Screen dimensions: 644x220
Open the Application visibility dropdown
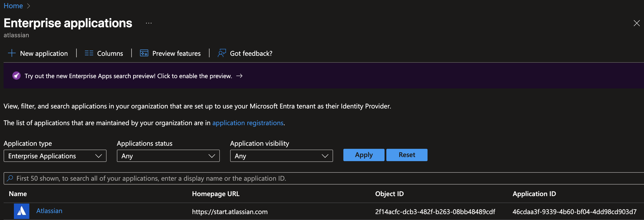coord(281,156)
